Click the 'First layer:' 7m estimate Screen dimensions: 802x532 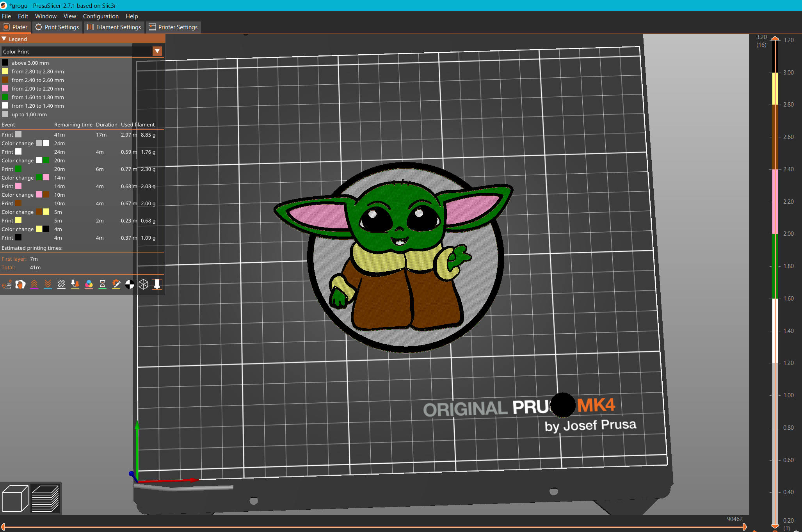[x=20, y=259]
